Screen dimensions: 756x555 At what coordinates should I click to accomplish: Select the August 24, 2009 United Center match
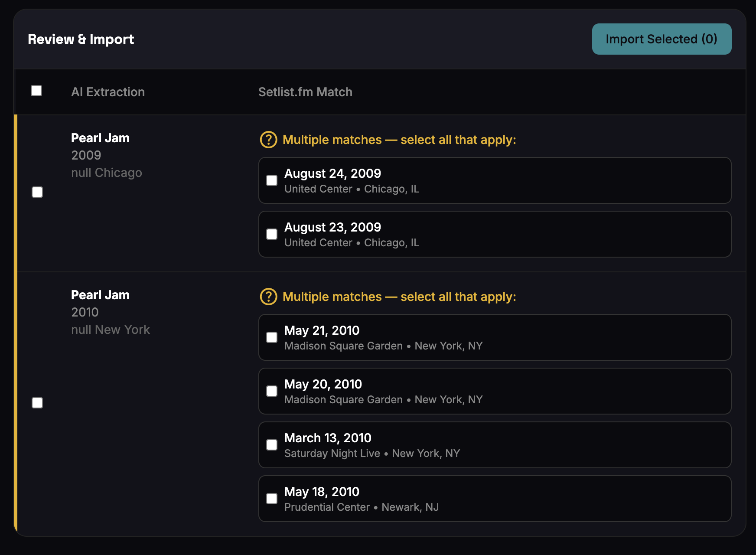click(x=272, y=180)
